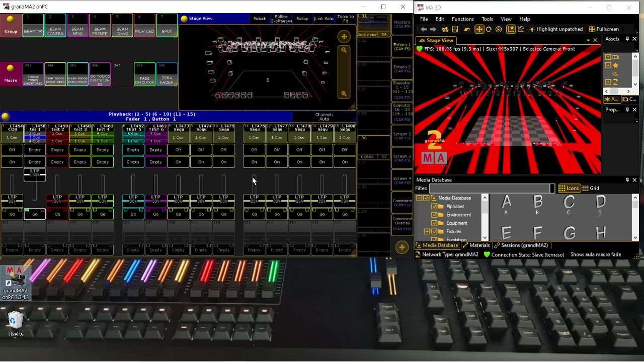Click Zoom to Fit in Stage View
This screenshot has width=644, height=362.
pos(346,19)
